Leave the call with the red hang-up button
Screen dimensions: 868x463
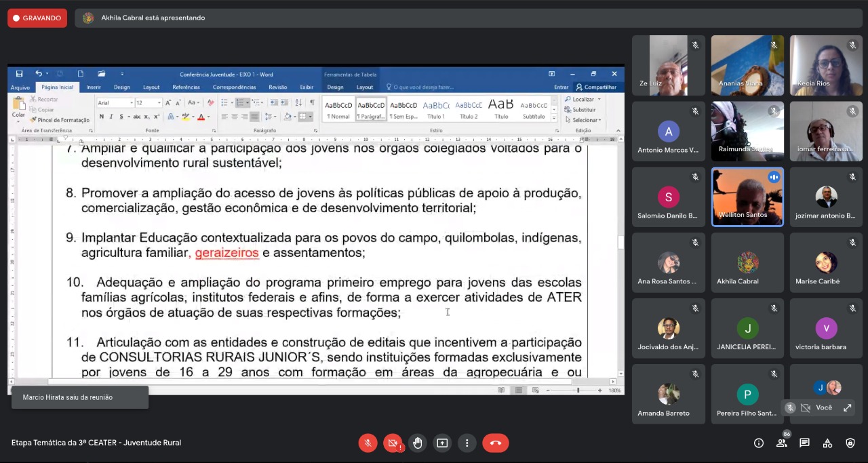pyautogui.click(x=495, y=443)
